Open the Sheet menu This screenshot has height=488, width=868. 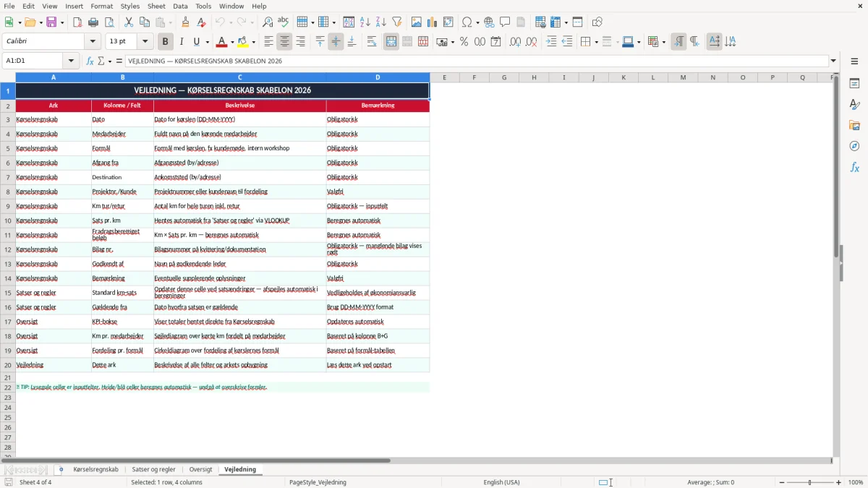click(157, 6)
